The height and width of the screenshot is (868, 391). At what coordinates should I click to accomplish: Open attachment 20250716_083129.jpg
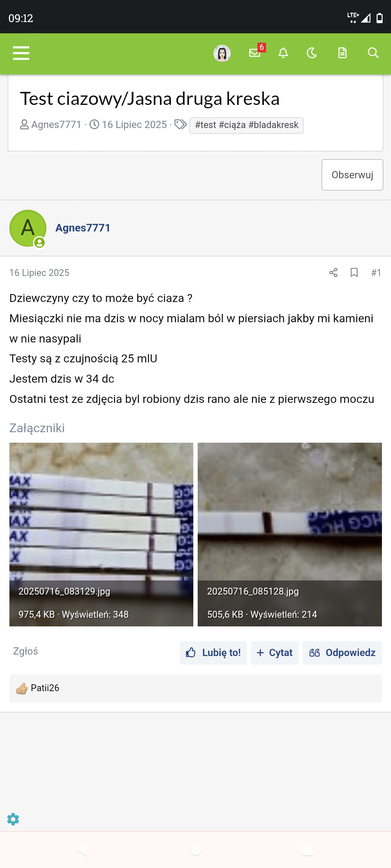click(101, 535)
